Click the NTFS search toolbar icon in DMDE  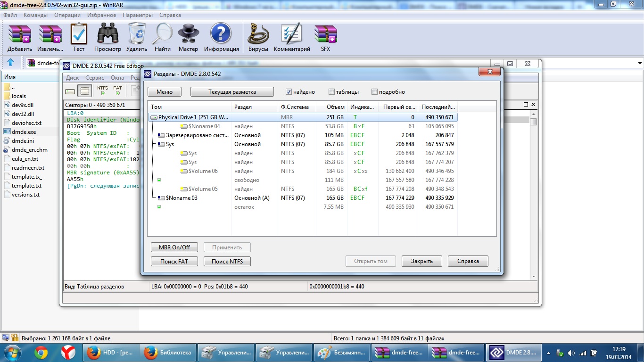102,90
